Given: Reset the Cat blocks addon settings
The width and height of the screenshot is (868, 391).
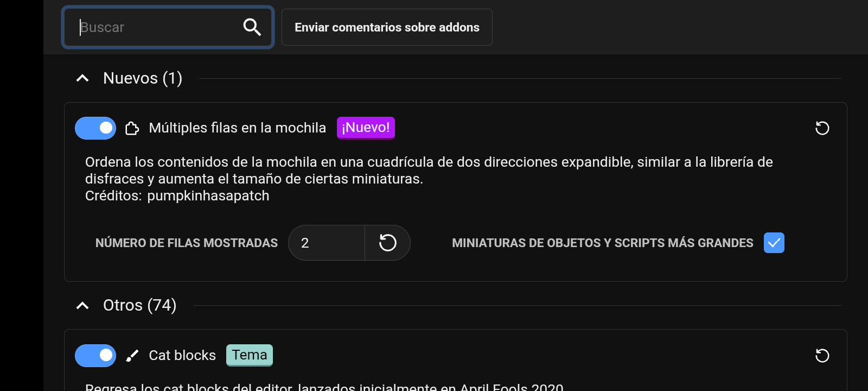Looking at the screenshot, I should (822, 356).
